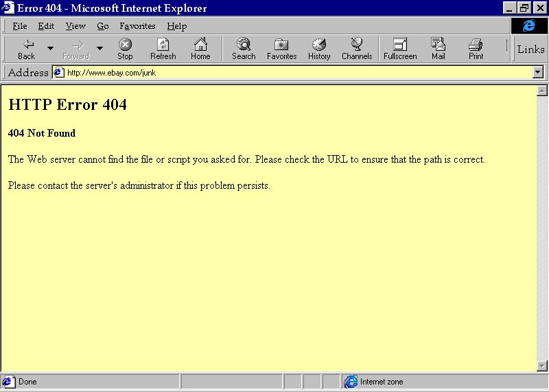Open the File menu

pos(20,26)
